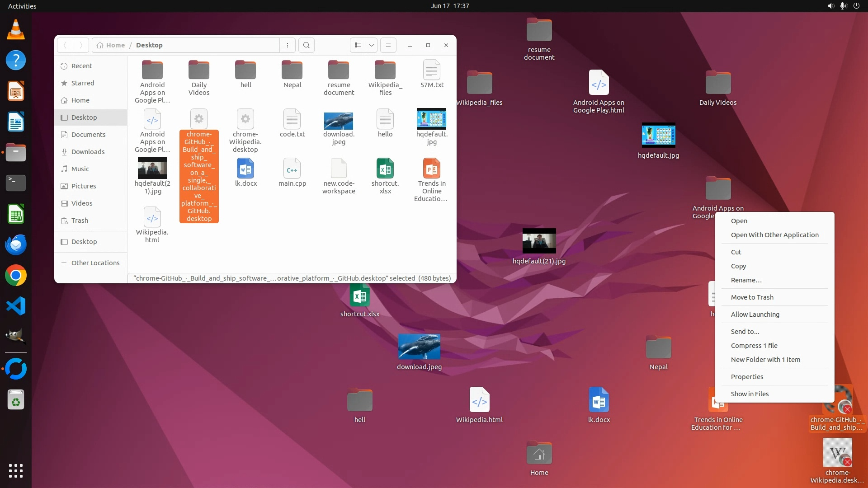Open download.jpeg whale thumbnail on desktop
Viewport: 868px width, 488px height.
click(x=419, y=347)
